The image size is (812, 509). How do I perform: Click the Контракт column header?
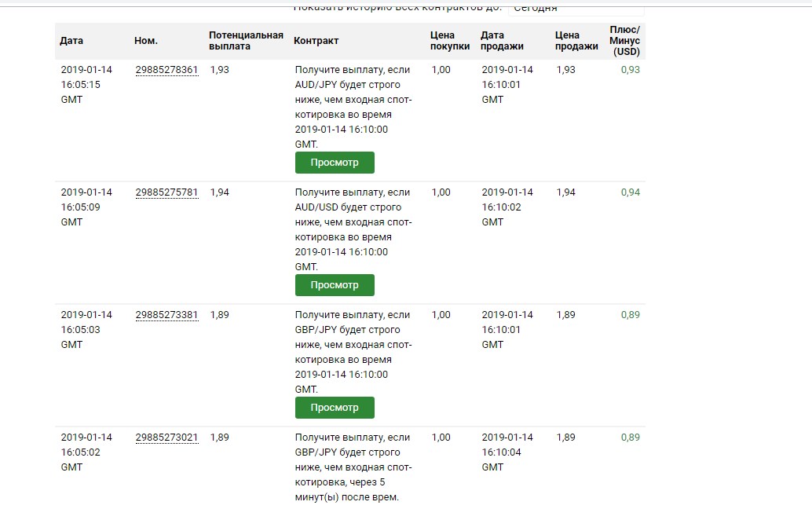[x=316, y=41]
